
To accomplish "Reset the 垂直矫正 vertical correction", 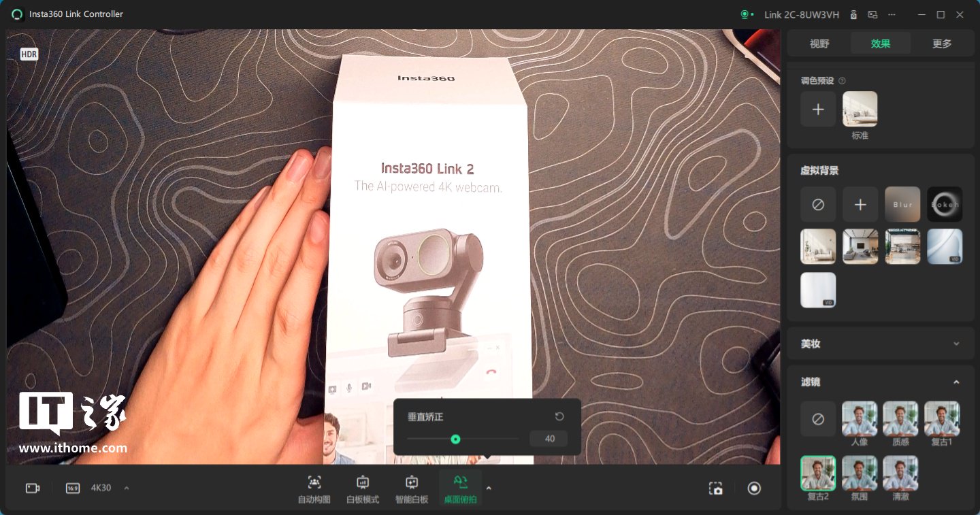I will pos(559,416).
